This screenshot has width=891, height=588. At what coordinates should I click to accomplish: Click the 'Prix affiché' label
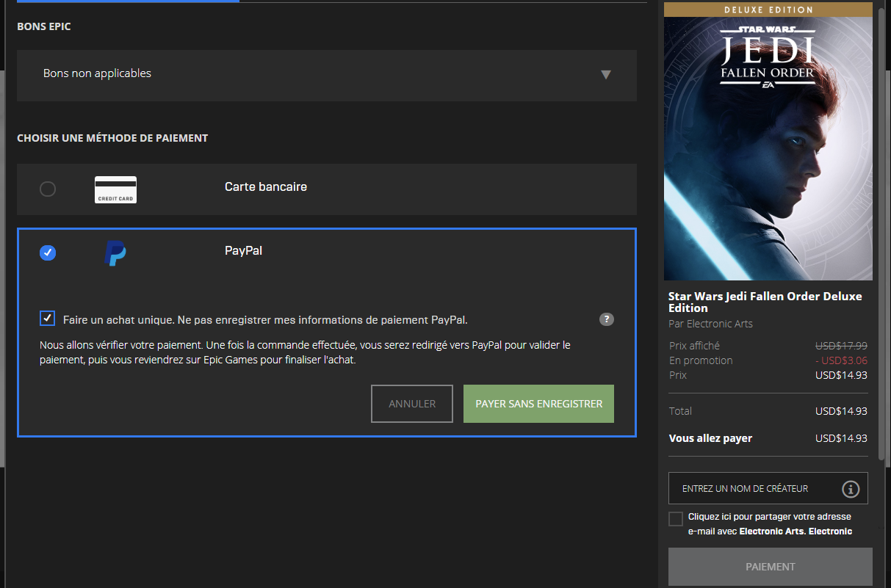tap(694, 346)
